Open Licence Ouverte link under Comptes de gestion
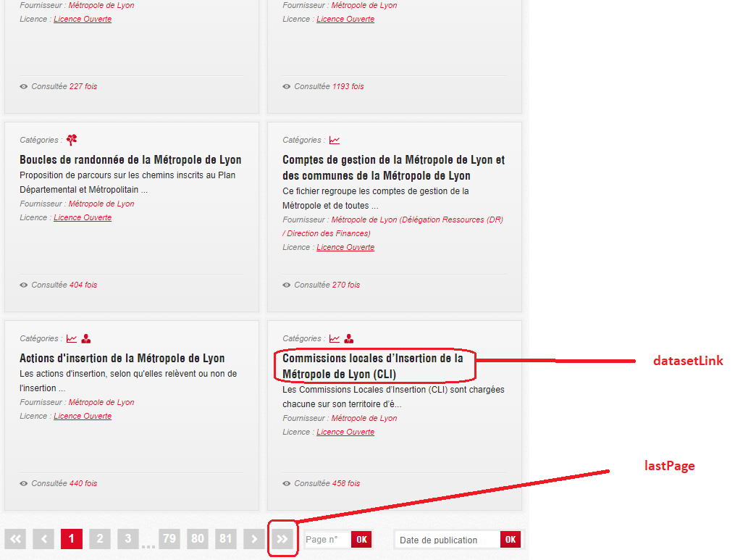 (x=345, y=247)
